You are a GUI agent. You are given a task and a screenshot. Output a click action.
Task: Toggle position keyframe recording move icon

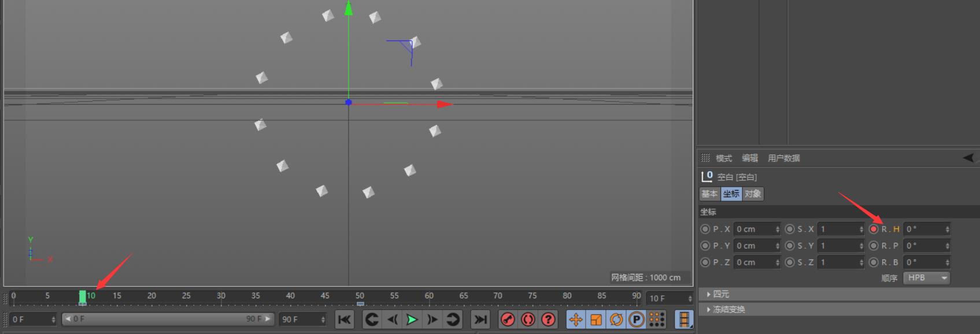pyautogui.click(x=576, y=319)
